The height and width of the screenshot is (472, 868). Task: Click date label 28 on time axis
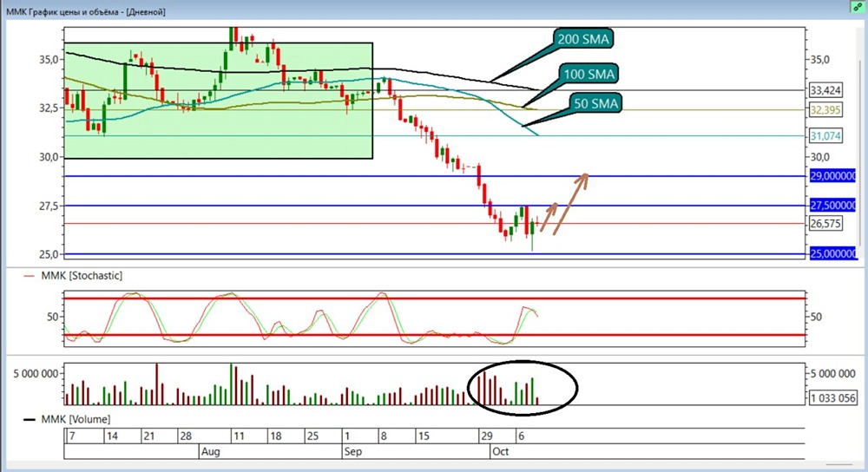186,436
